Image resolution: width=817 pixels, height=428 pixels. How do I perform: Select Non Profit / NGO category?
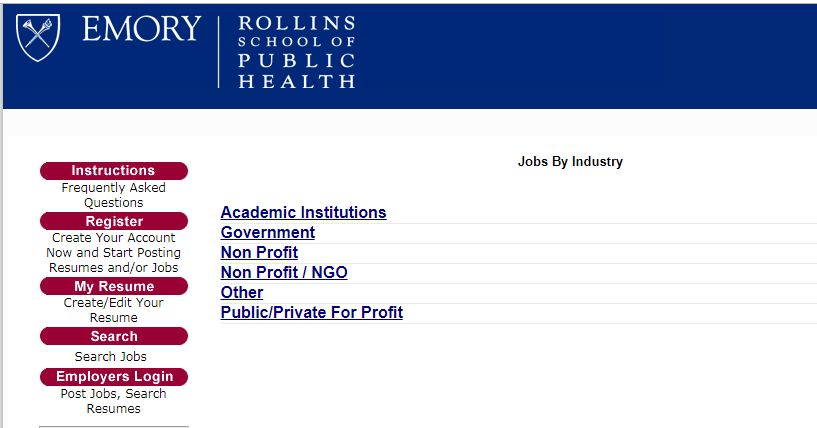(284, 272)
